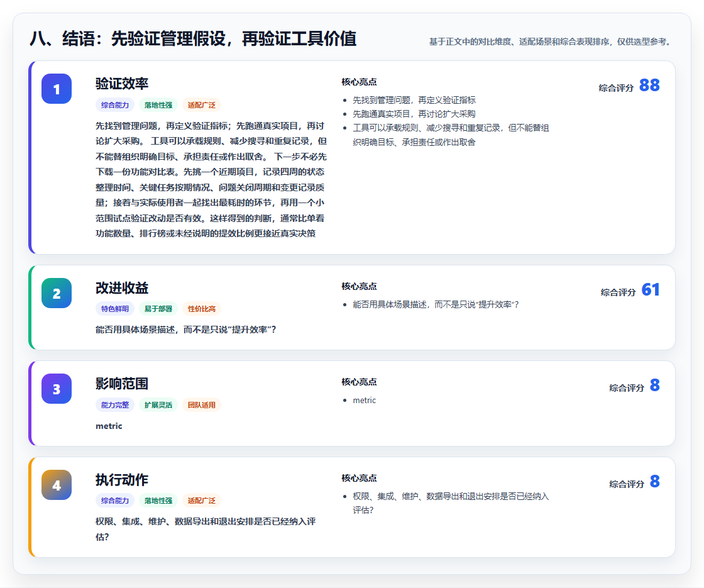Click 落地性强 tag in 执行动作 card
Image resolution: width=704 pixels, height=588 pixels.
[x=158, y=501]
